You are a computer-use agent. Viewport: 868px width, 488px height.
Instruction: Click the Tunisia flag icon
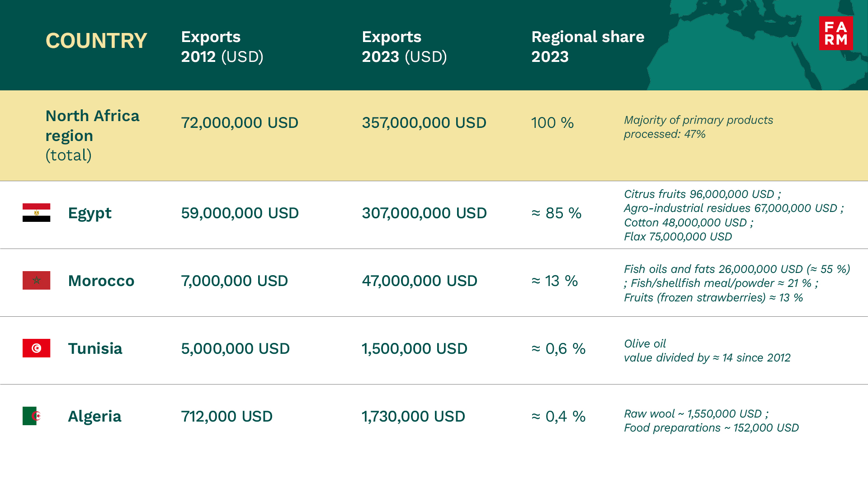pyautogui.click(x=36, y=348)
